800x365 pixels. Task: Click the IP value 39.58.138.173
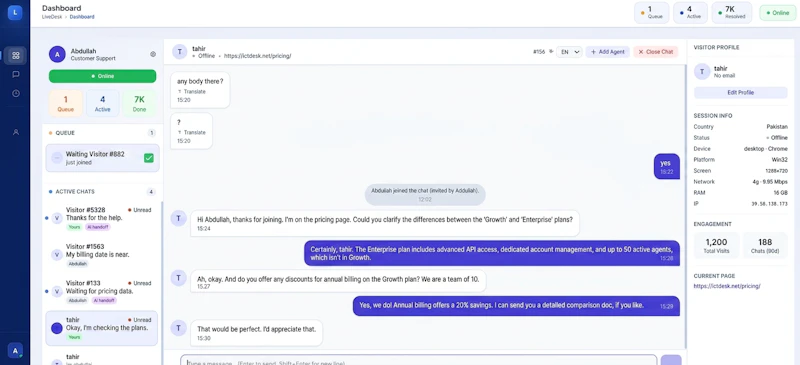770,204
